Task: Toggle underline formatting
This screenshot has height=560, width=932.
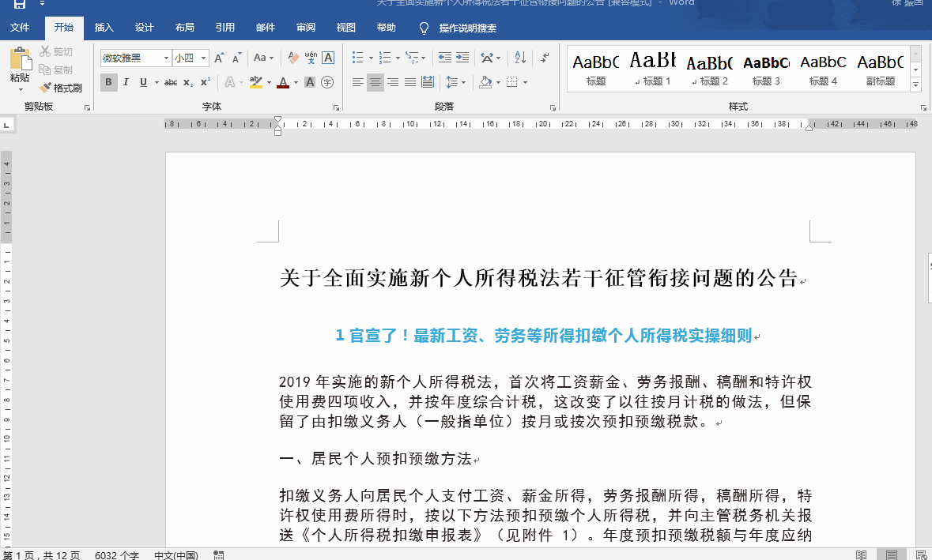Action: click(144, 81)
